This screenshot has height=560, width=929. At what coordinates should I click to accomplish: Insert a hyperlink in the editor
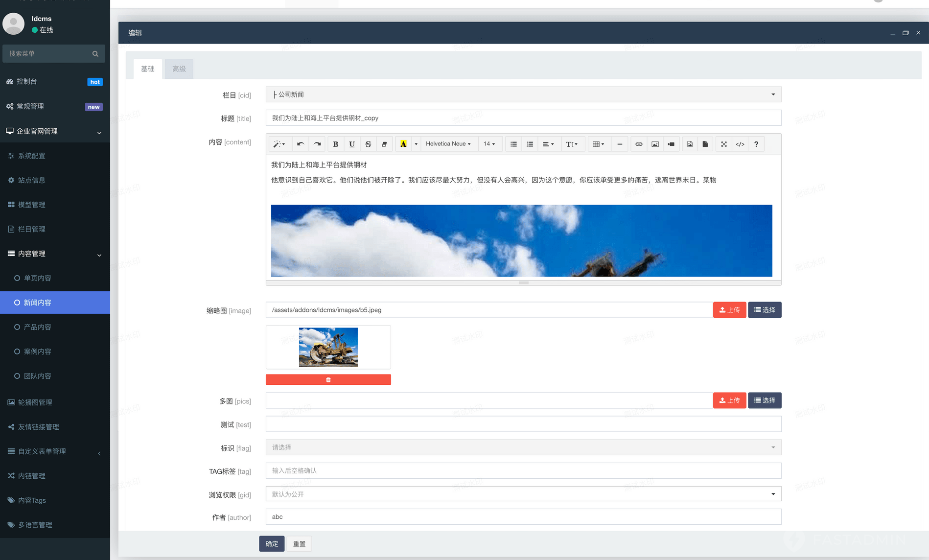coord(639,144)
